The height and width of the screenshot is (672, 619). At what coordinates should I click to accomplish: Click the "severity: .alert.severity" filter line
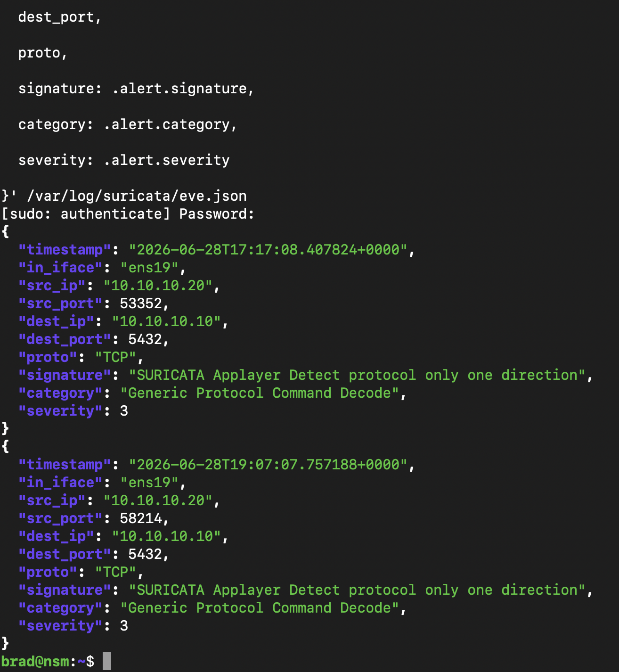pos(124,160)
